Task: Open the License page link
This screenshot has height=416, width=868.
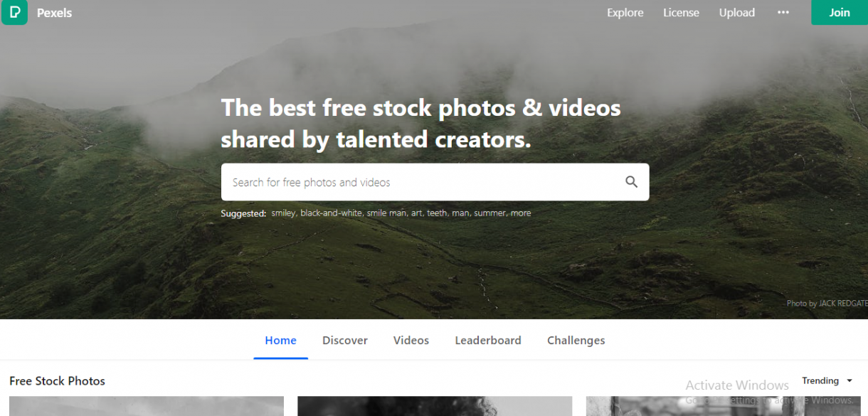Action: (x=681, y=13)
